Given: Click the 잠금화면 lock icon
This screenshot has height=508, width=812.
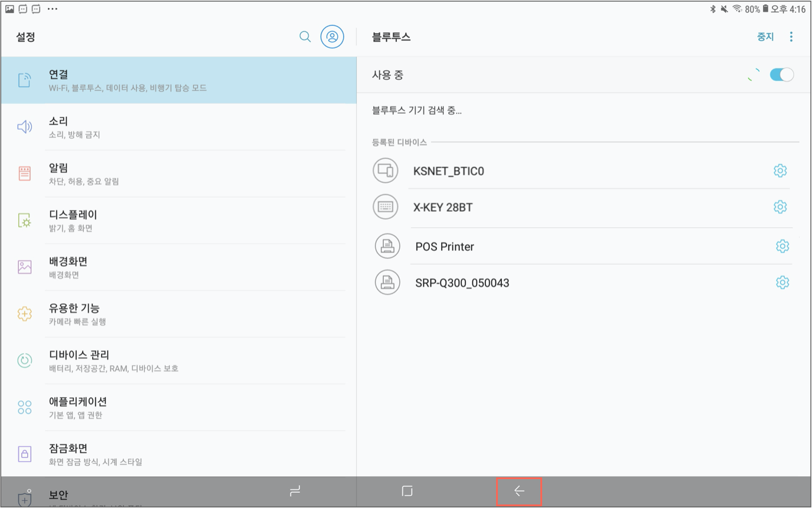Looking at the screenshot, I should pos(24,454).
